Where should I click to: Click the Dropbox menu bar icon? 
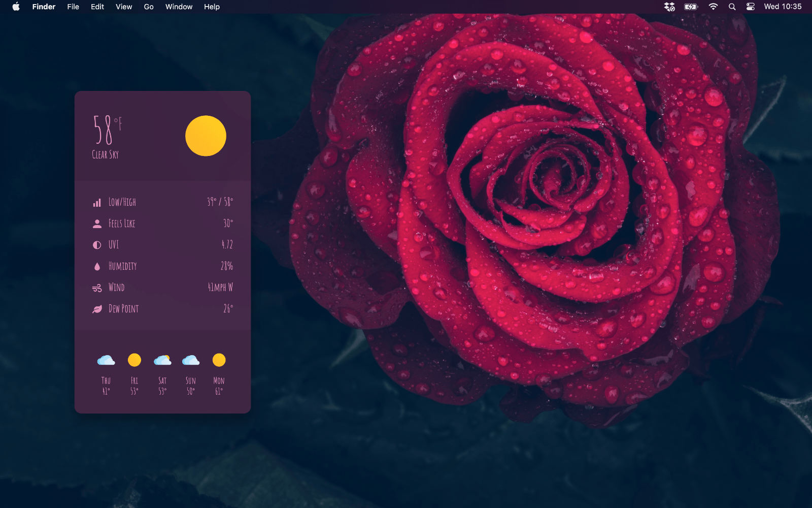[669, 7]
